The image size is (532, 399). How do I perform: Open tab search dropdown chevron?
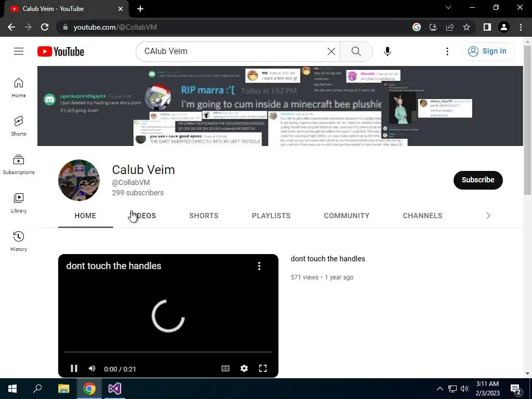(448, 7)
